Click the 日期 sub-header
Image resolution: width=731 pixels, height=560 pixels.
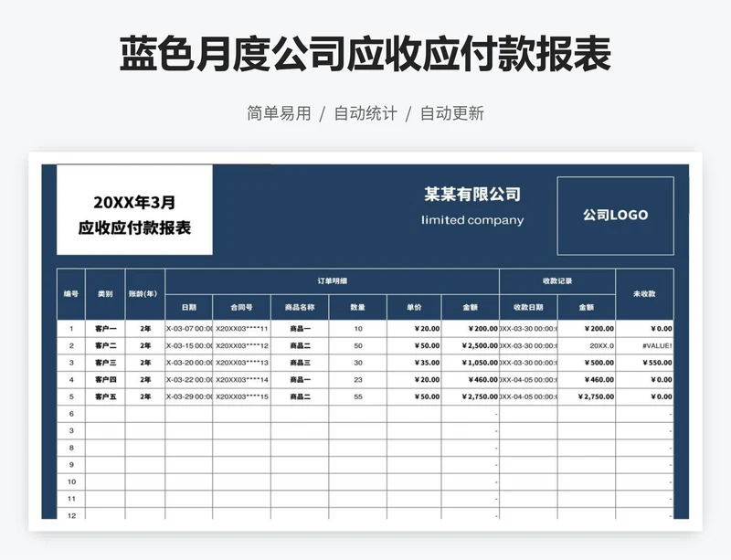[189, 307]
